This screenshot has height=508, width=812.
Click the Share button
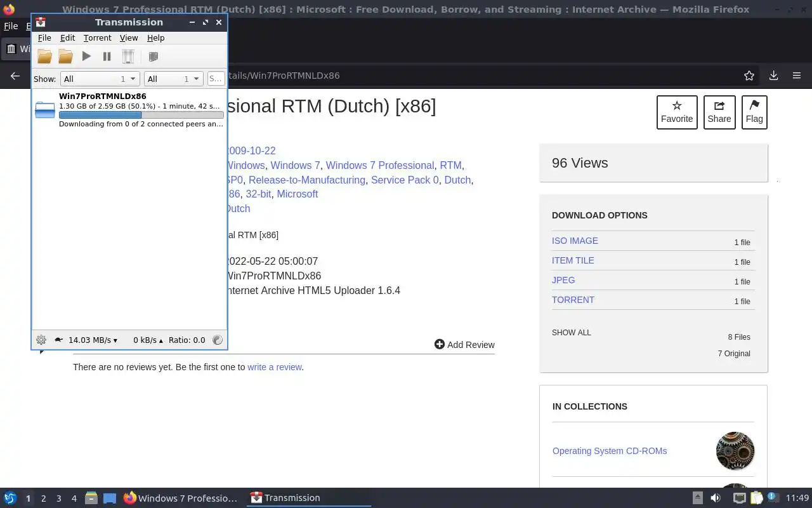(719, 112)
